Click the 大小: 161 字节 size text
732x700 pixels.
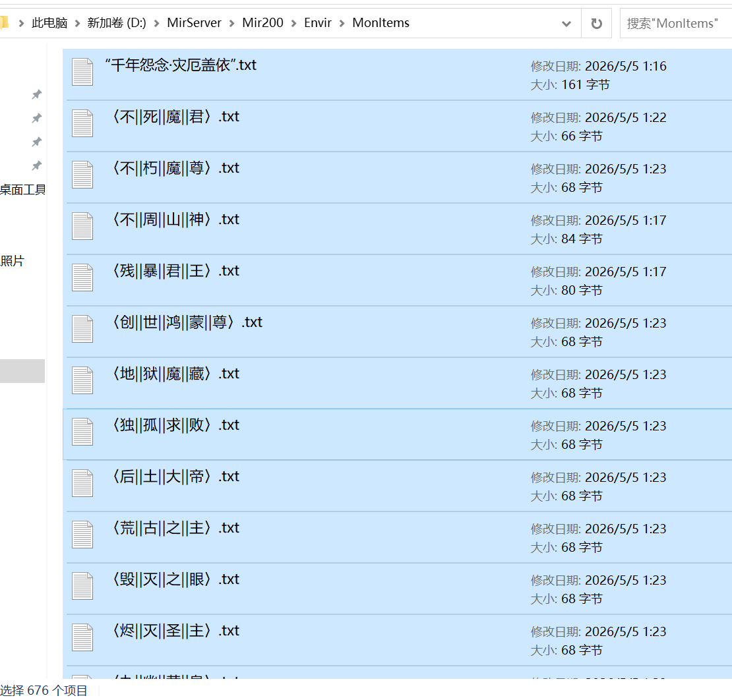point(570,85)
